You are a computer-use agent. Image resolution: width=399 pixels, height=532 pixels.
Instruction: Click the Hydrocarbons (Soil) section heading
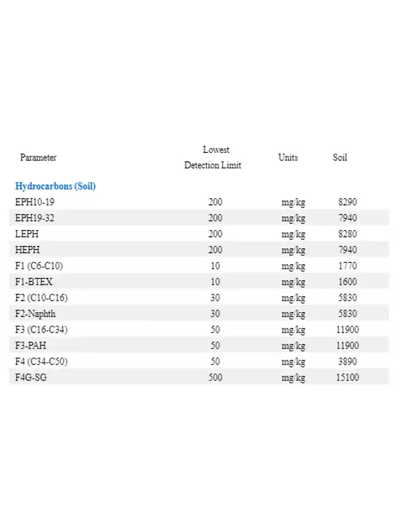55,186
